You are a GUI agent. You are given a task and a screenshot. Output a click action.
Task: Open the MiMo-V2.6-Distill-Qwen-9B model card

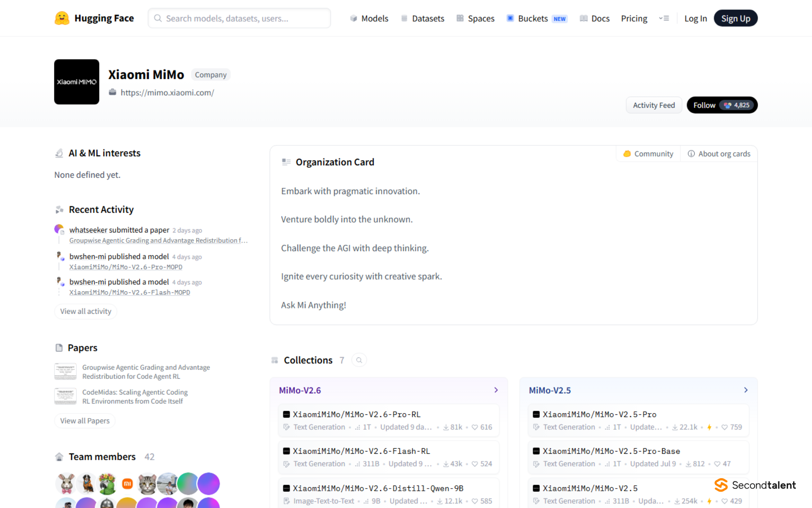pos(388,493)
